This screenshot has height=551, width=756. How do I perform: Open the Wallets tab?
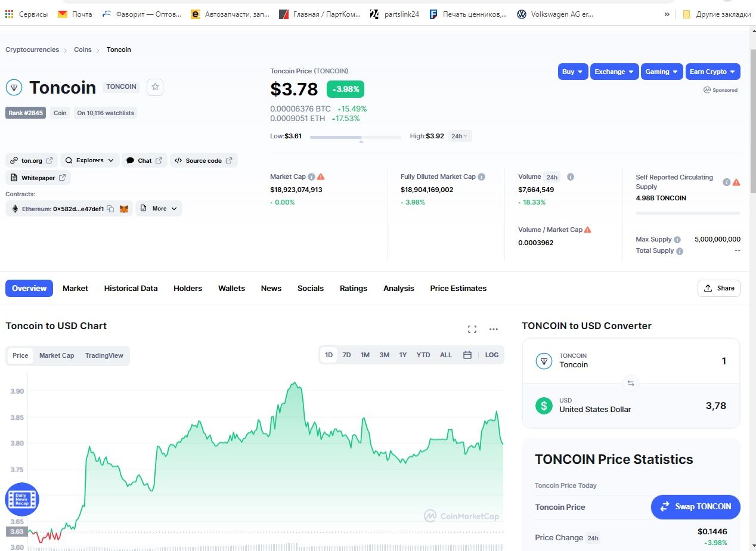(x=231, y=288)
